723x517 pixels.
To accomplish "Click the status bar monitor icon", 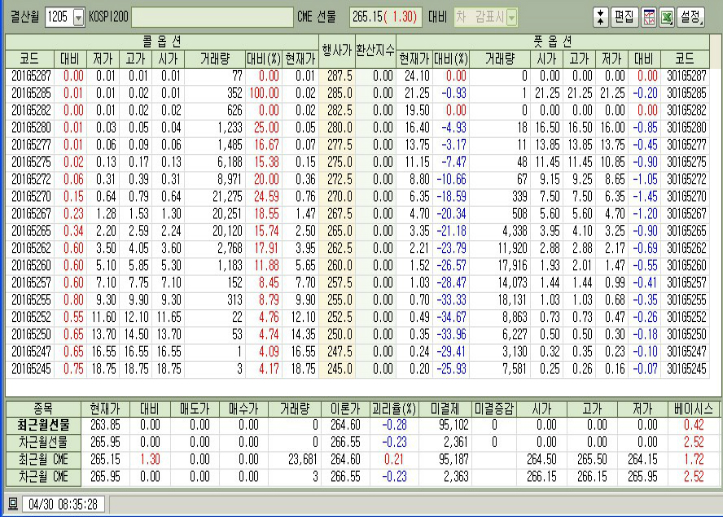I will pos(12,502).
